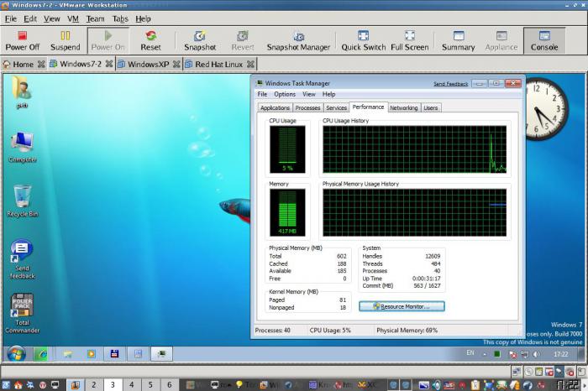The height and width of the screenshot is (391, 588).
Task: Switch to host workspace 6
Action: [x=169, y=384]
